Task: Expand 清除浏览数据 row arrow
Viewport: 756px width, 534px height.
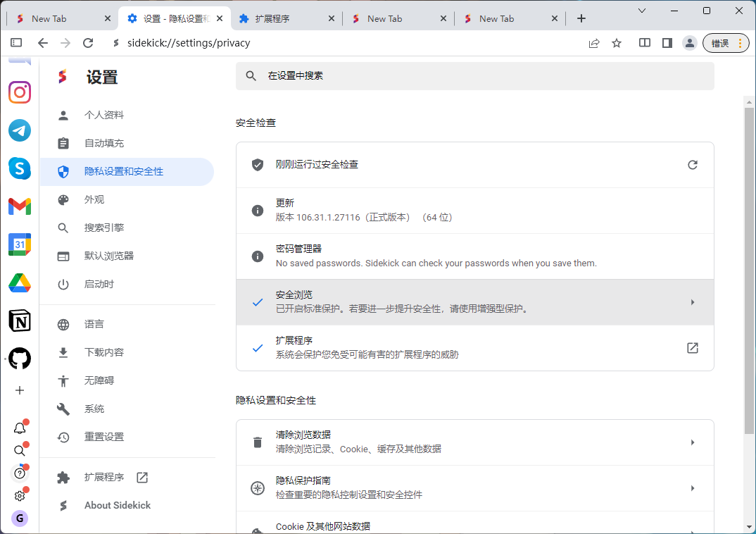Action: tap(693, 442)
